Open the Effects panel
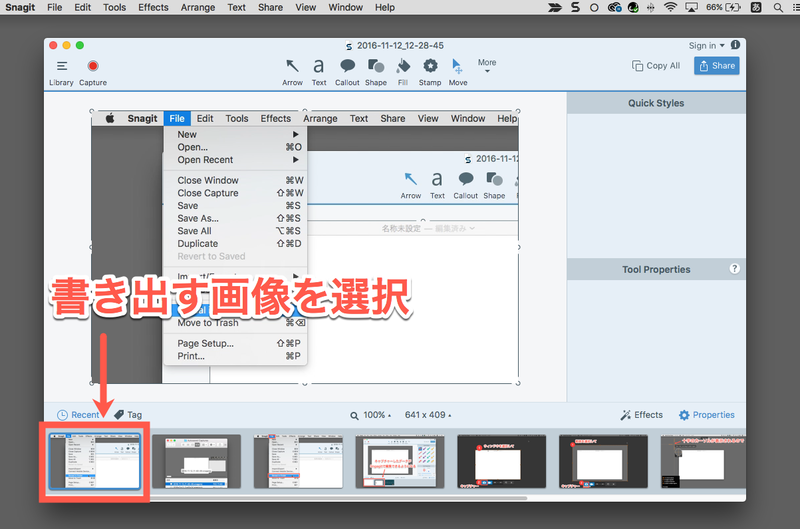The width and height of the screenshot is (800, 529). click(x=642, y=415)
